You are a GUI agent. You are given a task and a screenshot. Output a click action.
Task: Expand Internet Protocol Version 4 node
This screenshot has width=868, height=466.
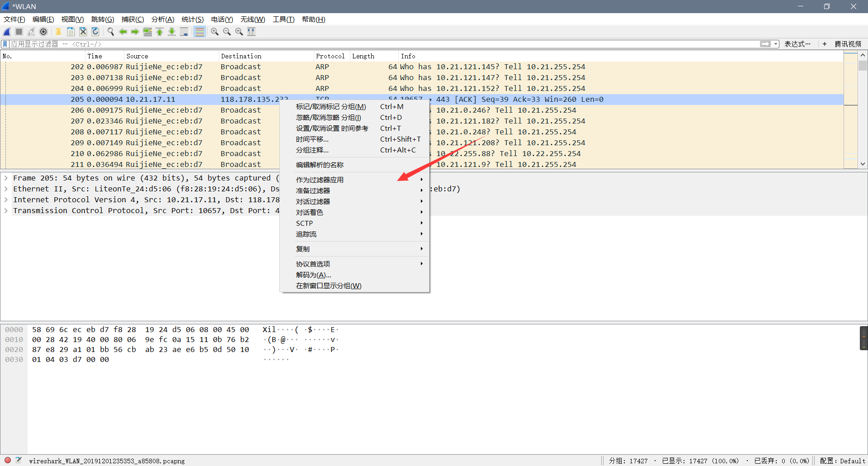click(x=6, y=200)
